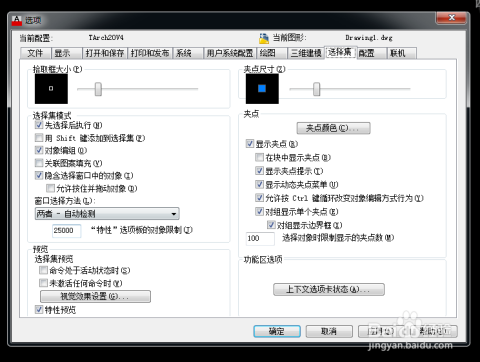The height and width of the screenshot is (362, 480).
Task: Confirm with the 确定 button
Action: pos(277,331)
